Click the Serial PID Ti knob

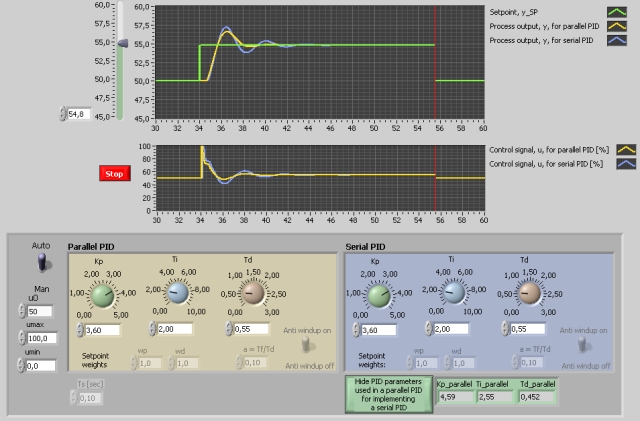[453, 293]
